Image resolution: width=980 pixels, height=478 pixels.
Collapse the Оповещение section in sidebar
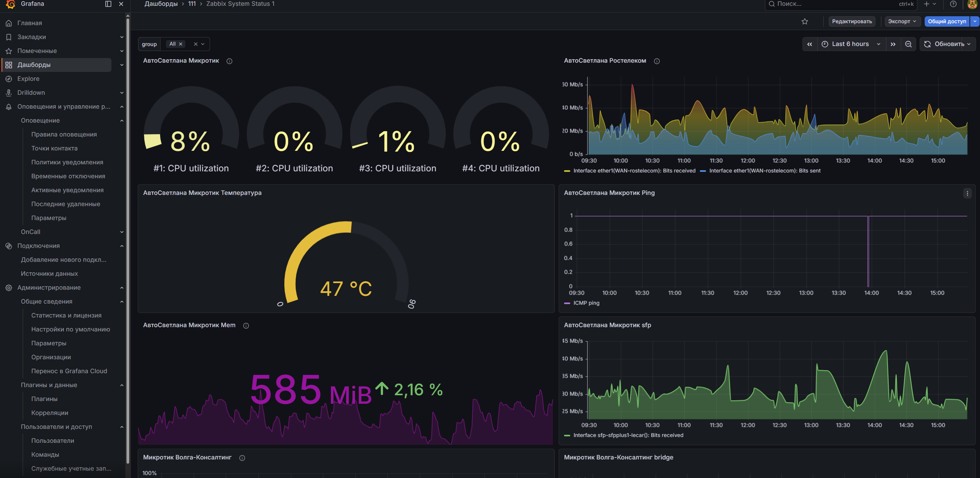[122, 120]
